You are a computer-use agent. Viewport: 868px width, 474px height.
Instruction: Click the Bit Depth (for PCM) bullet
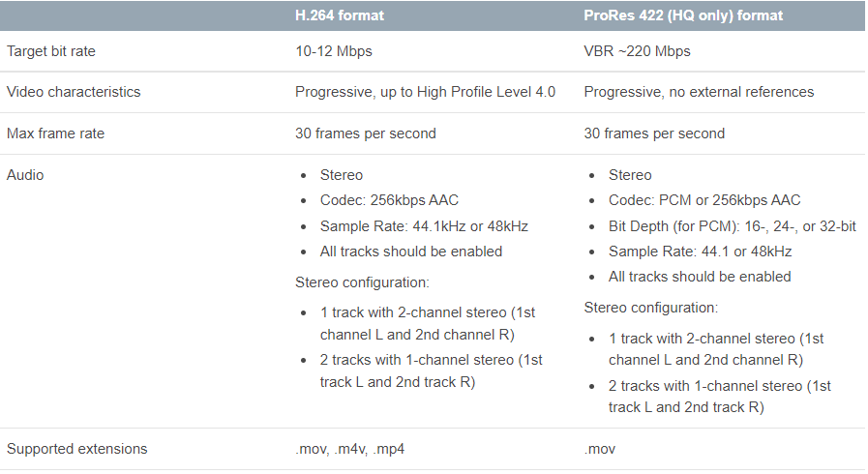[x=732, y=226]
